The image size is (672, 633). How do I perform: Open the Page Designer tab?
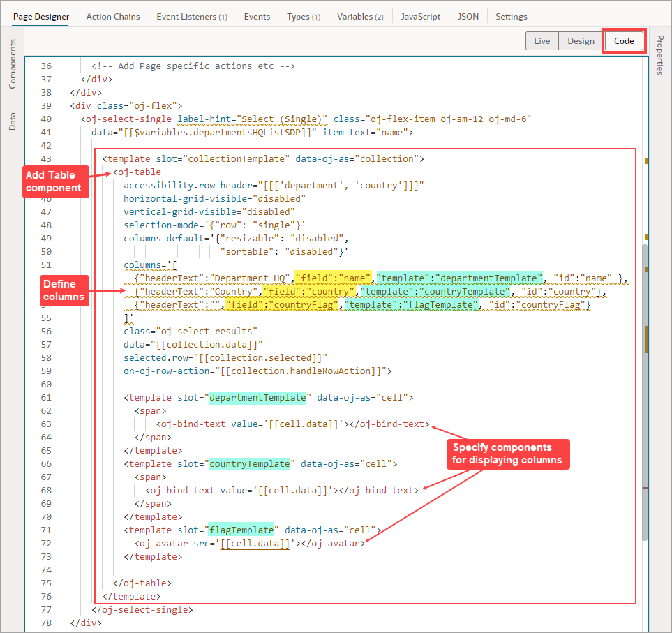click(40, 16)
